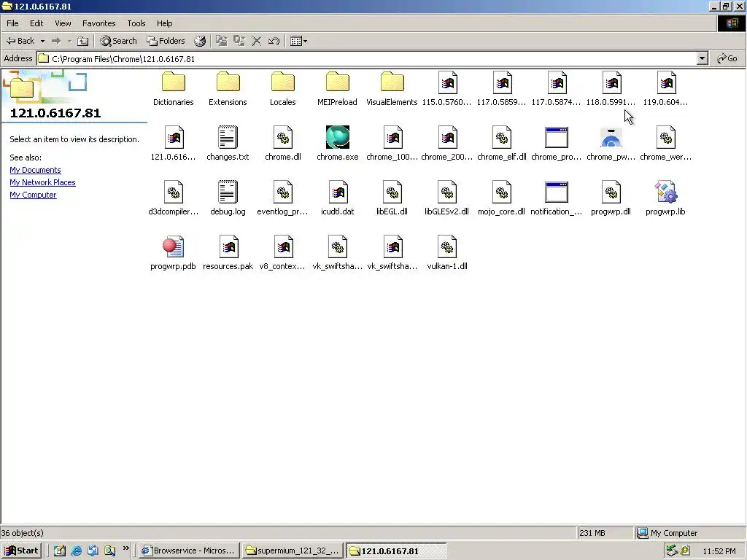Click the Back toolbar button

coord(20,41)
